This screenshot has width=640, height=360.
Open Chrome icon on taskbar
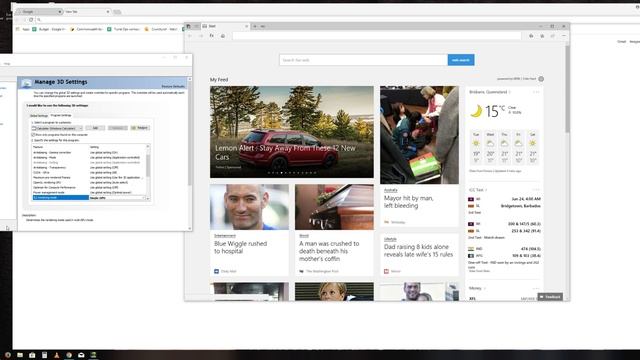coord(69,355)
